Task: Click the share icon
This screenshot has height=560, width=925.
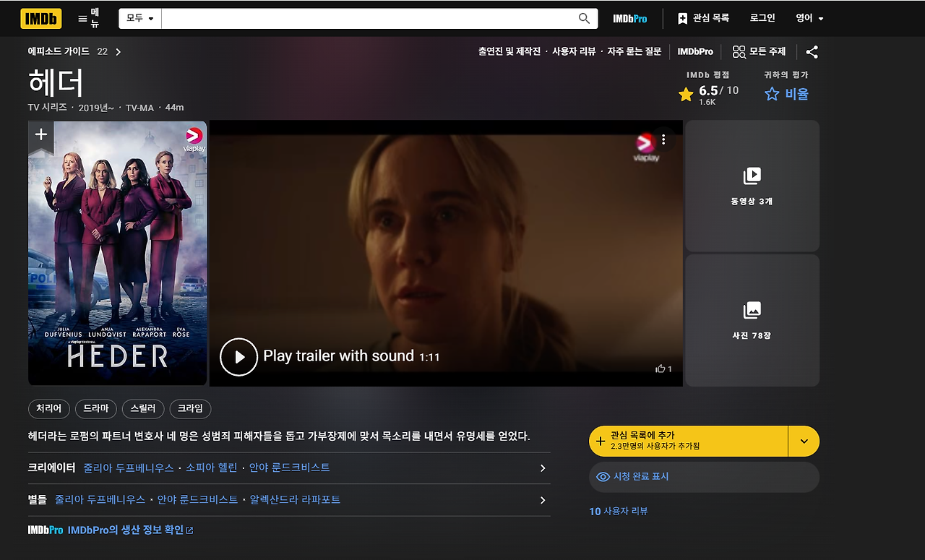Action: (812, 51)
